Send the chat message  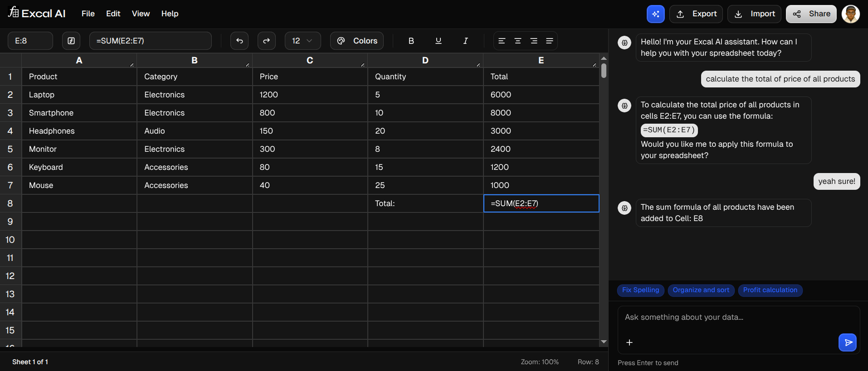(x=848, y=342)
